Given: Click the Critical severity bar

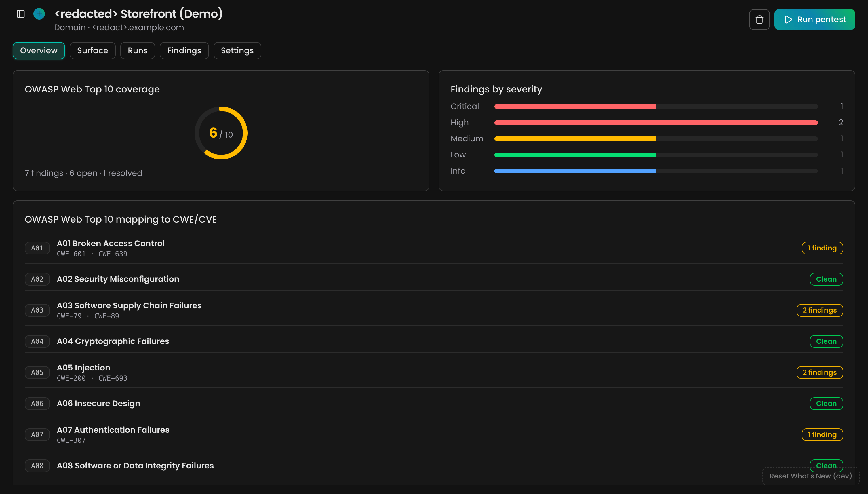Looking at the screenshot, I should 656,107.
